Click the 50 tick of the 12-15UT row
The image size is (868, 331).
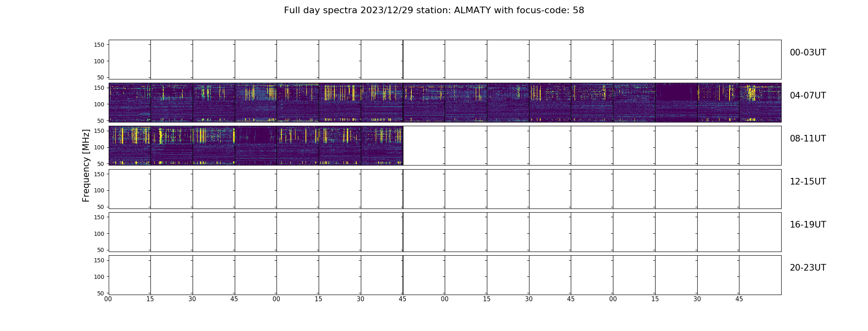tap(101, 207)
